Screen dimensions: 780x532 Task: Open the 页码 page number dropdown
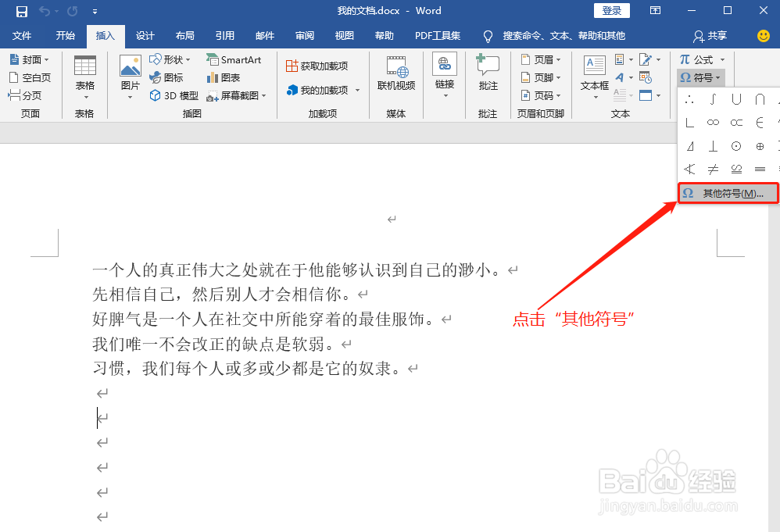click(x=541, y=95)
